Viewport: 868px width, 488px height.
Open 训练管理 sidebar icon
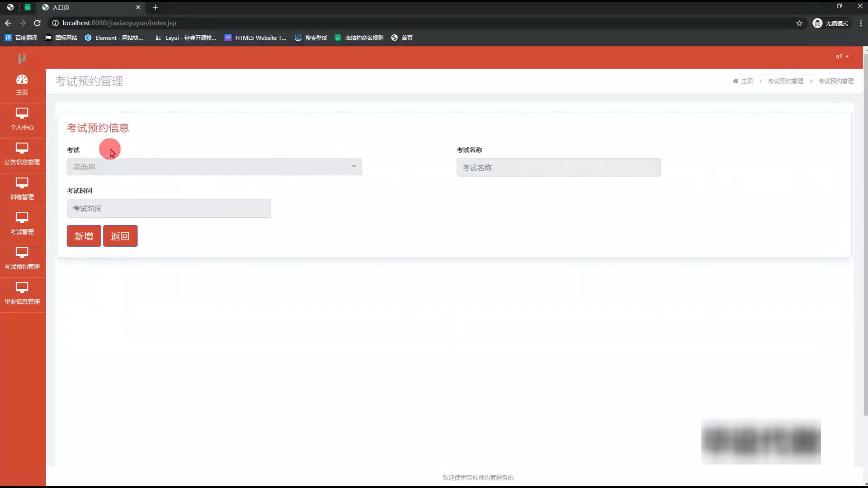pos(22,183)
